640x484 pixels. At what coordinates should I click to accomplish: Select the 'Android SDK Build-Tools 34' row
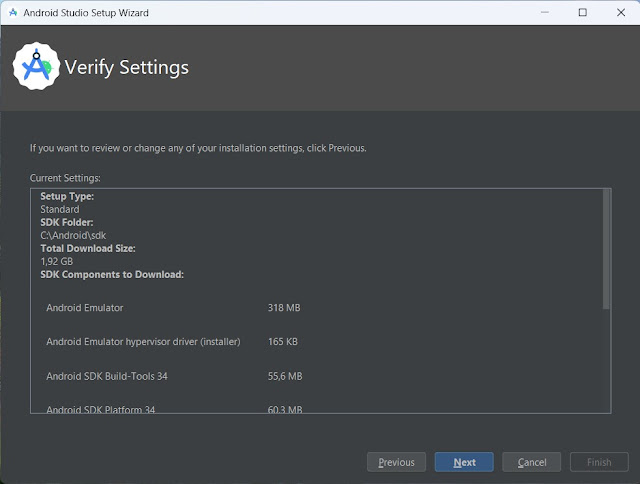pos(107,376)
